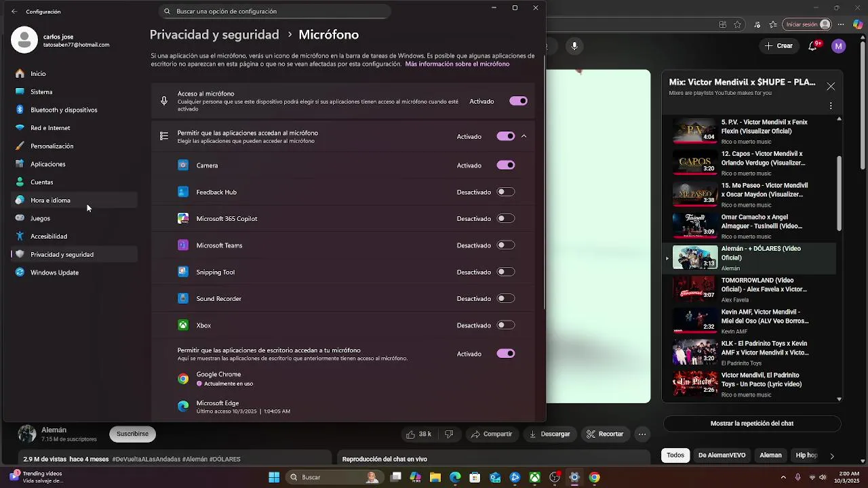Open Más información sobre el micrófono link
The width and height of the screenshot is (868, 488).
click(457, 64)
